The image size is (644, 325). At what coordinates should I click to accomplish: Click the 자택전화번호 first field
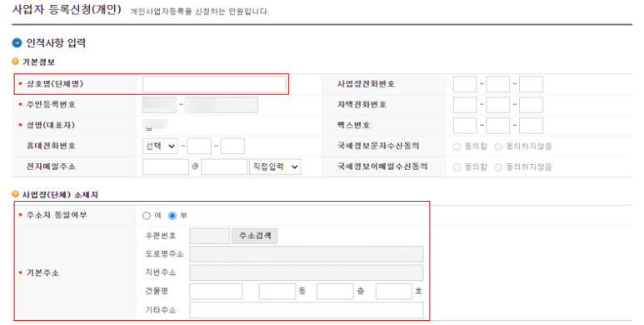coord(465,105)
